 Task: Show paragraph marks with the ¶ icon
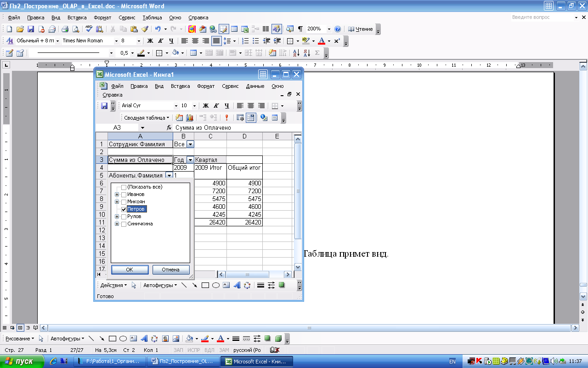[300, 29]
